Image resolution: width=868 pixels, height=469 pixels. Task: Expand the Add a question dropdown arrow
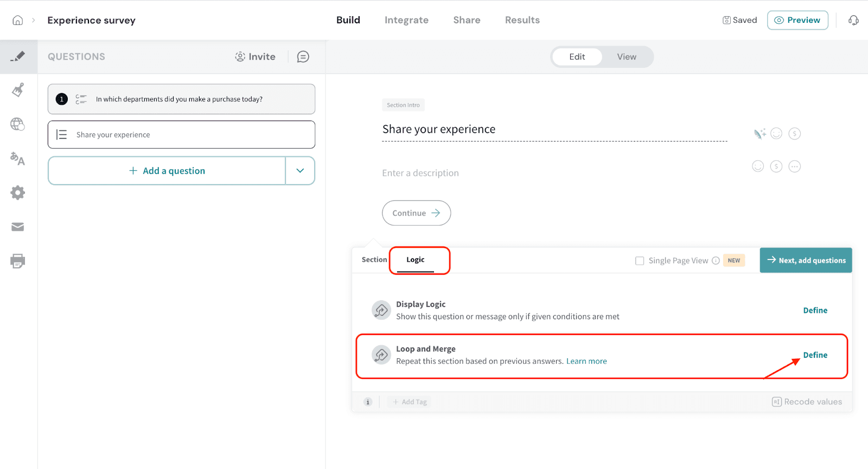[300, 170]
